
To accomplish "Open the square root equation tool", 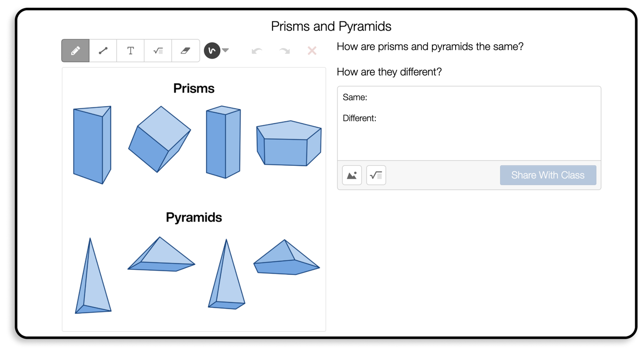I will 158,50.
